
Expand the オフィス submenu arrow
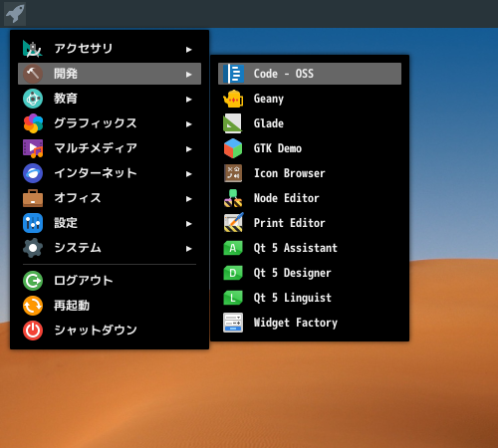(189, 199)
